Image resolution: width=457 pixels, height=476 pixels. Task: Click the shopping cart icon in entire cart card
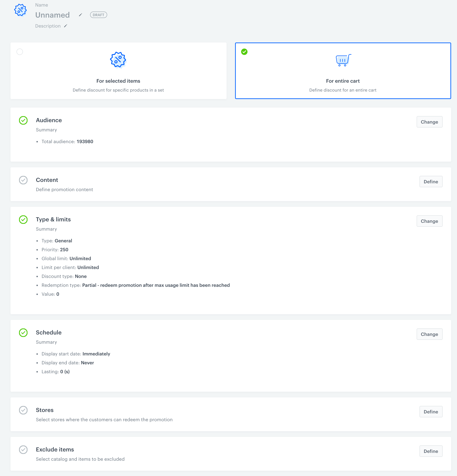click(343, 60)
